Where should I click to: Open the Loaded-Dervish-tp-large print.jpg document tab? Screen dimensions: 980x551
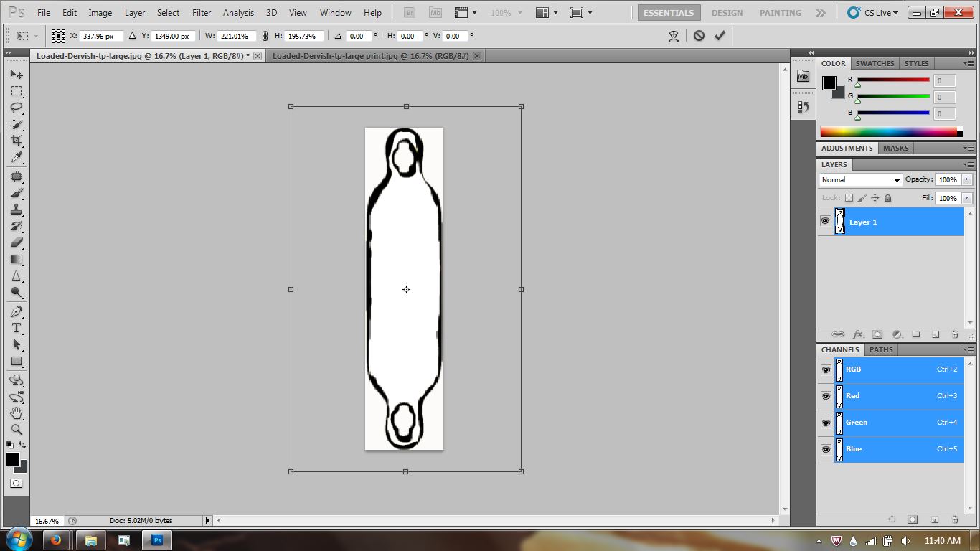click(x=373, y=55)
